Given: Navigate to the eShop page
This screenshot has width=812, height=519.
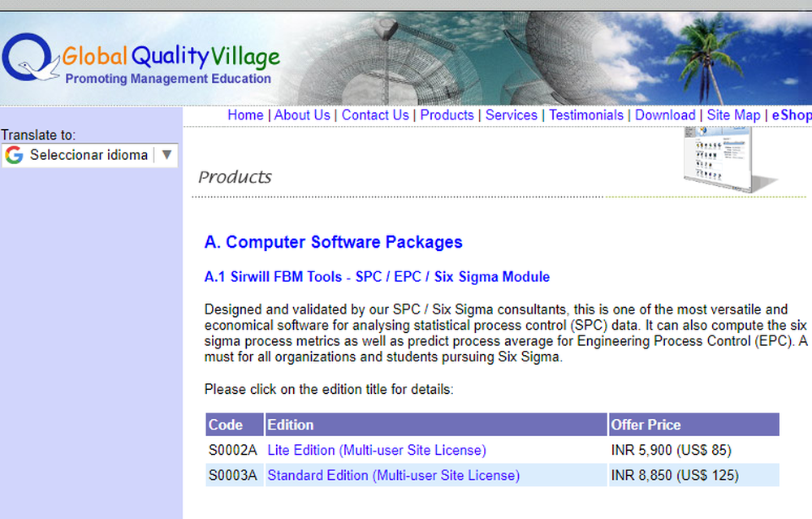Looking at the screenshot, I should [x=791, y=115].
